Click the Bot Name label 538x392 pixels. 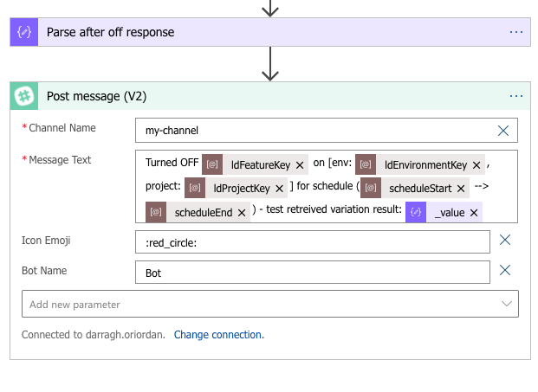[x=44, y=271]
